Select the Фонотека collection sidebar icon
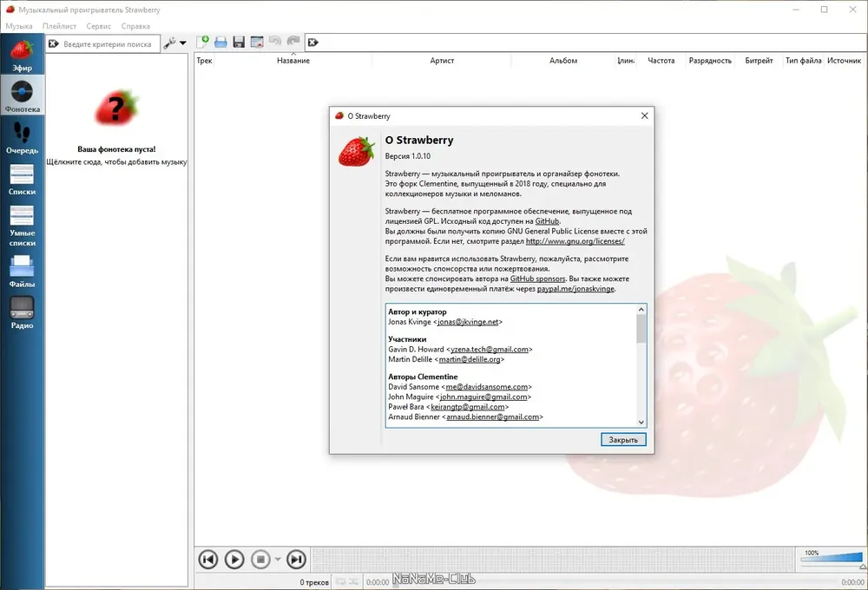 23,95
